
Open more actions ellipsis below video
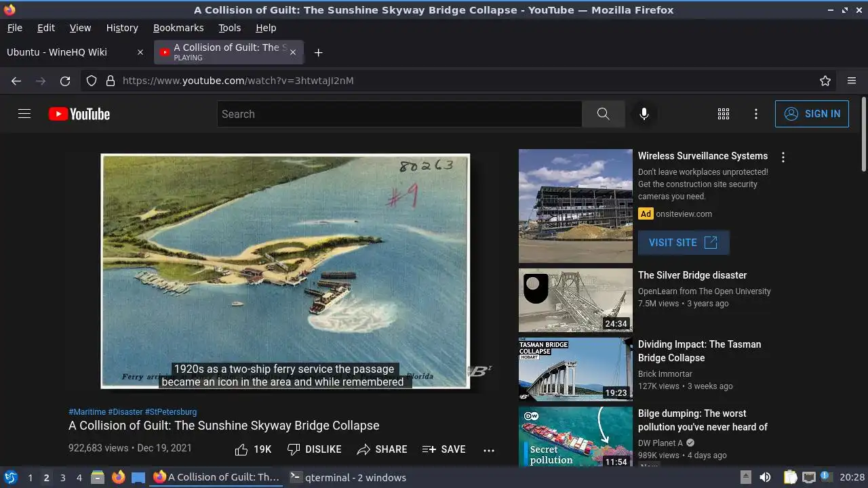[489, 449]
